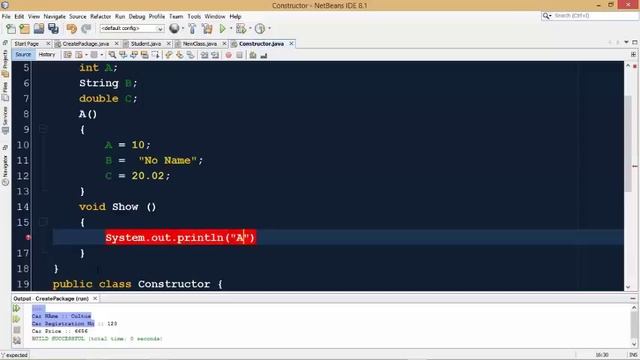Click the Profile Project clock icon
Image resolution: width=640 pixels, height=360 pixels.
coord(260,29)
